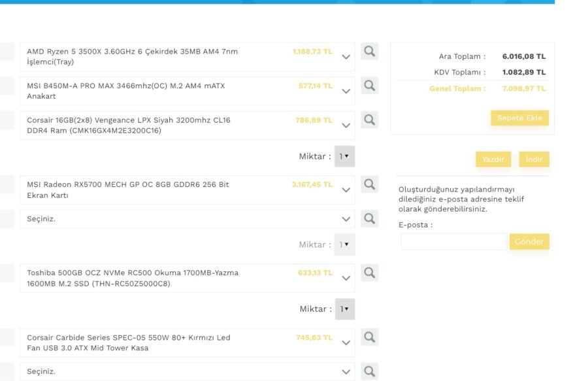This screenshot has height=381, width=588.
Task: Click the E-posta label
Action: (x=416, y=225)
